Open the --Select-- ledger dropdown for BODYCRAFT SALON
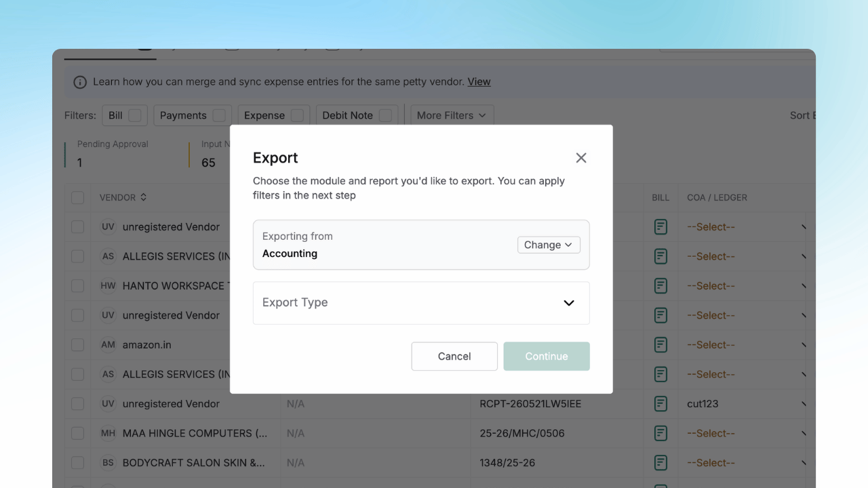Screen dimensions: 868x488 pos(746,463)
